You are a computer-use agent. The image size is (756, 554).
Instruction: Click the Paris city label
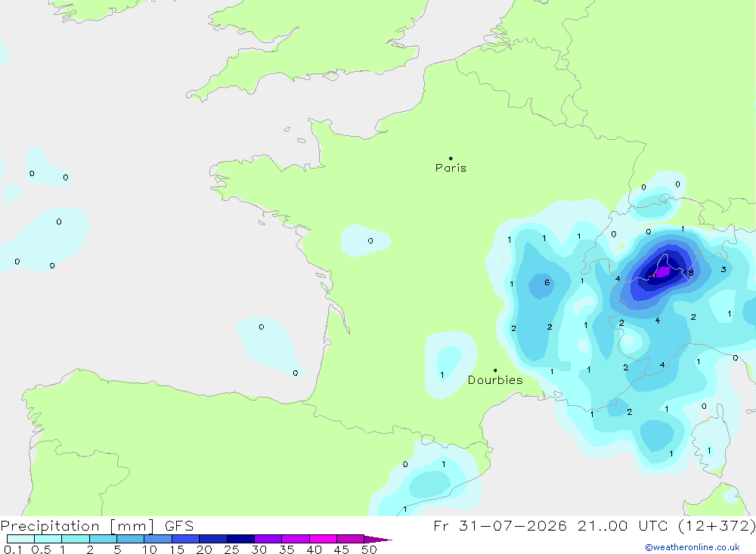[451, 168]
